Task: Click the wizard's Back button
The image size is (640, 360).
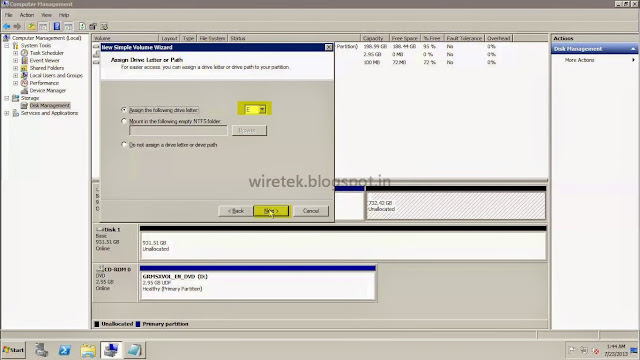Action: coord(236,211)
